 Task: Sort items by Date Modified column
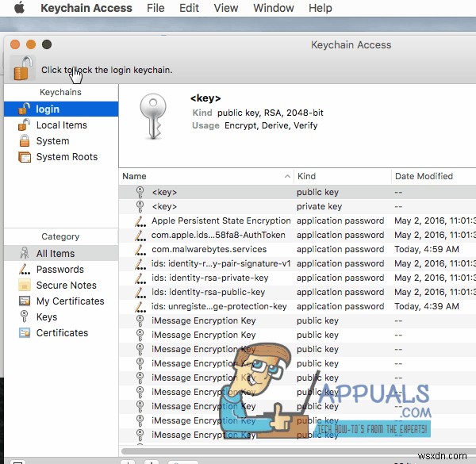click(434, 176)
